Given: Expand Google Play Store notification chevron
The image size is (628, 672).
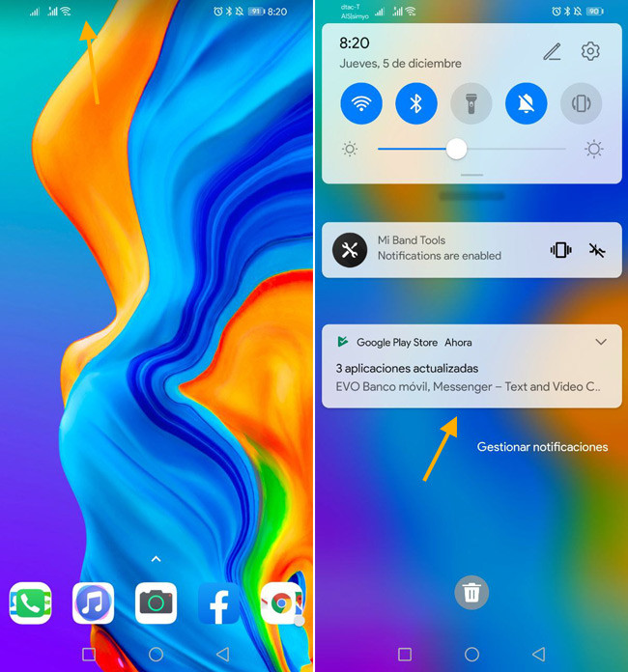Looking at the screenshot, I should pos(601,342).
